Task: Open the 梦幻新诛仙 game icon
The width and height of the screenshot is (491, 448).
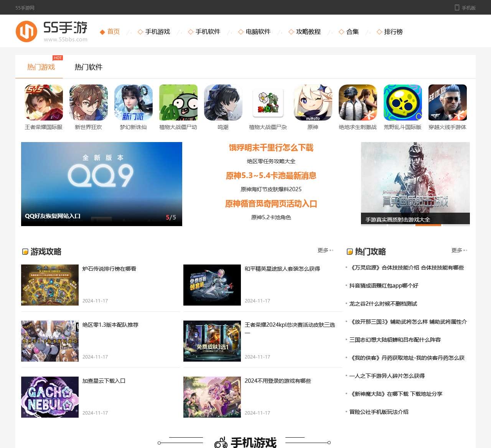Action: pos(133,102)
